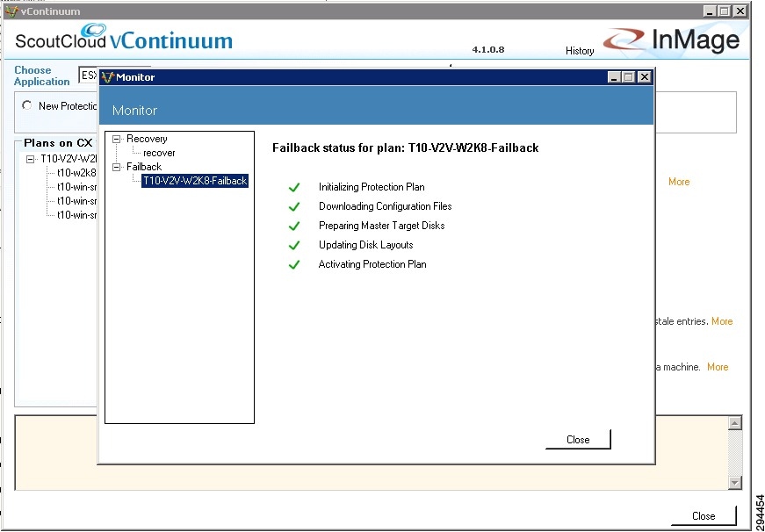Minimize the Monitor dialog
This screenshot has width=765, height=532.
pos(615,77)
